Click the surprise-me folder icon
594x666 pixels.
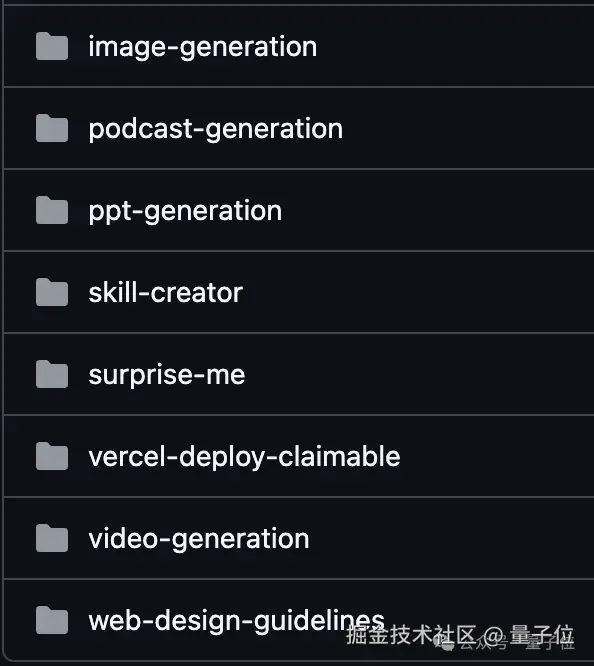(x=52, y=374)
